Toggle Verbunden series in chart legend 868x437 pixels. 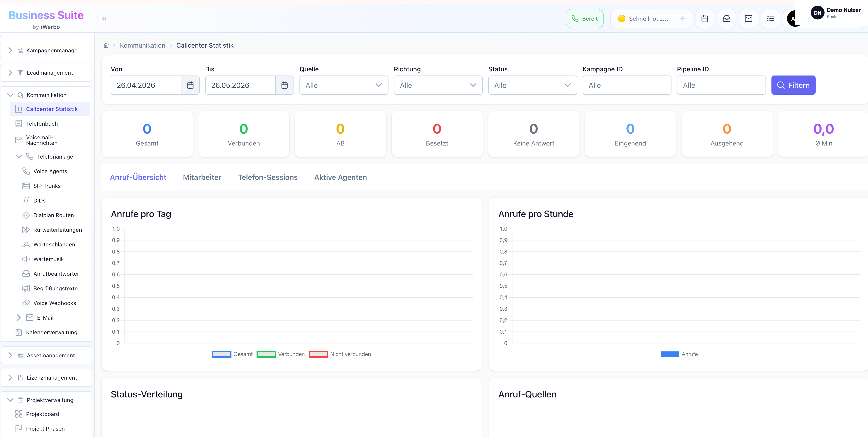tap(281, 354)
